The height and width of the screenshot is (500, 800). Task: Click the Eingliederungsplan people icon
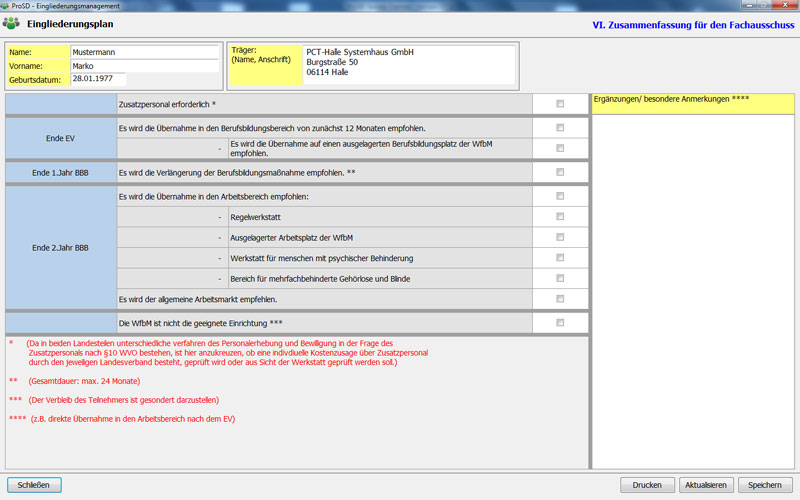point(12,23)
